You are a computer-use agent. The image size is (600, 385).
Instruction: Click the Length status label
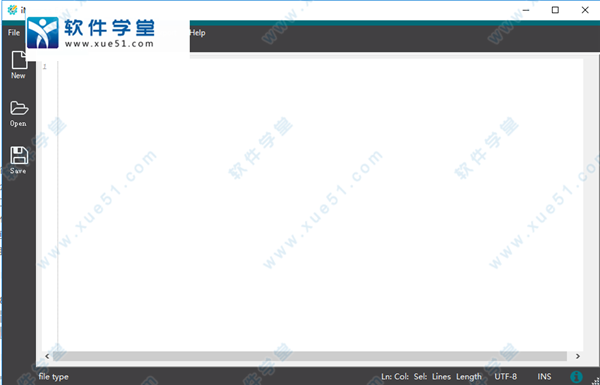point(469,377)
